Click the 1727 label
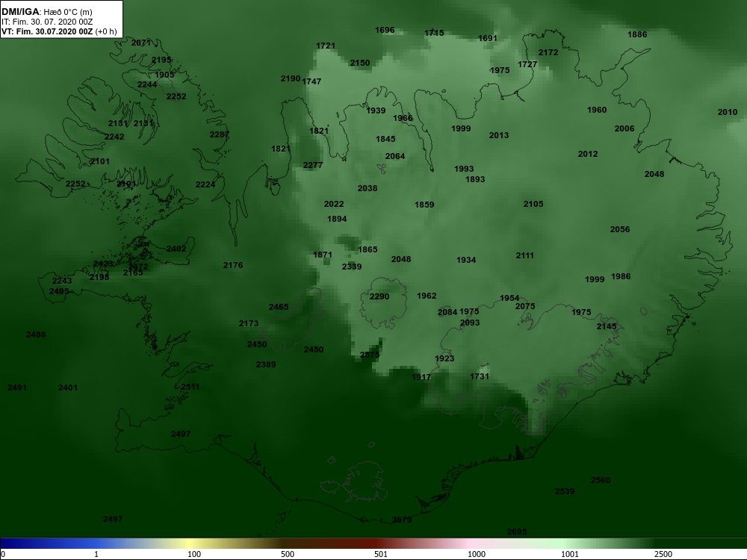 click(527, 64)
